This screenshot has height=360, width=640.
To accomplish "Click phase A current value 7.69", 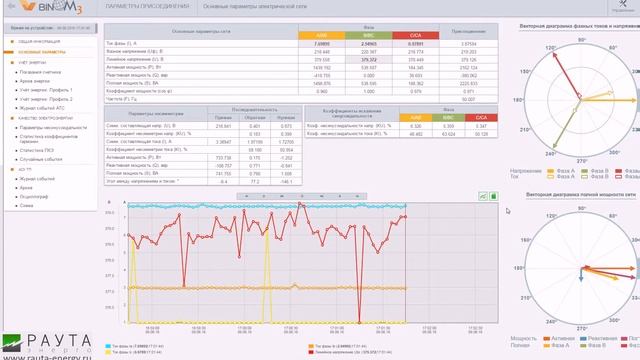I will pos(322,44).
